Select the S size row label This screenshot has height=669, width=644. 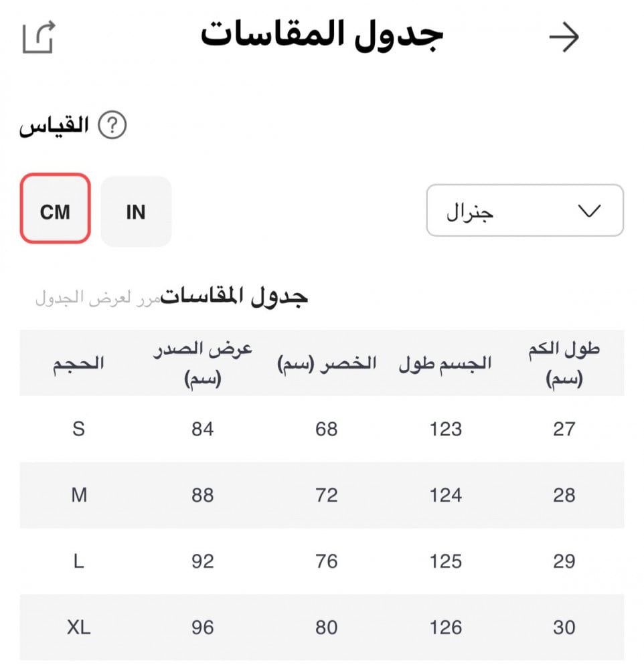coord(79,429)
